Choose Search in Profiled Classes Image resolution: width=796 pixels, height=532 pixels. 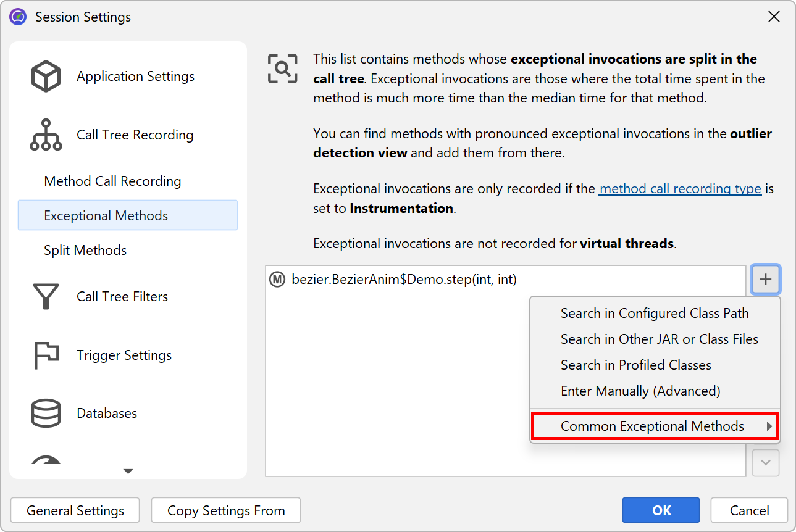(x=635, y=365)
